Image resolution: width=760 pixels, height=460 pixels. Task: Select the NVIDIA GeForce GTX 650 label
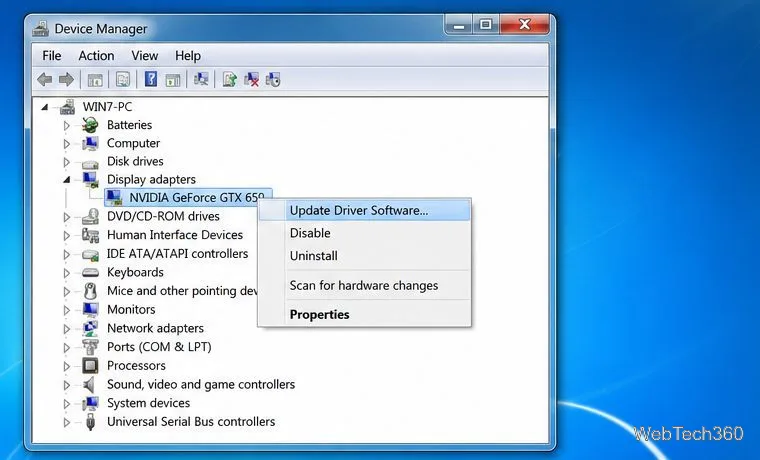(x=197, y=197)
